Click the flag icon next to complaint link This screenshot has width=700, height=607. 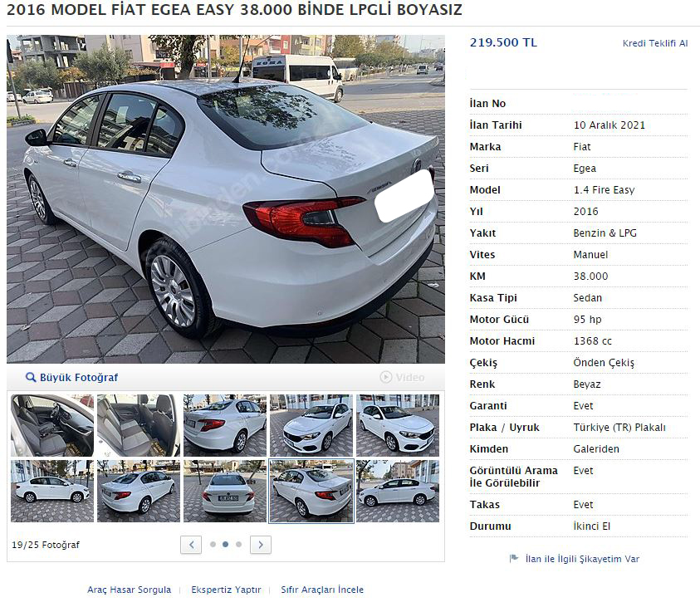(514, 558)
